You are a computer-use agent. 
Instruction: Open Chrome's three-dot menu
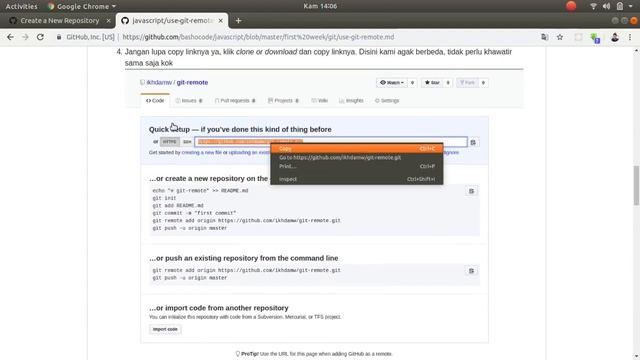(630, 37)
